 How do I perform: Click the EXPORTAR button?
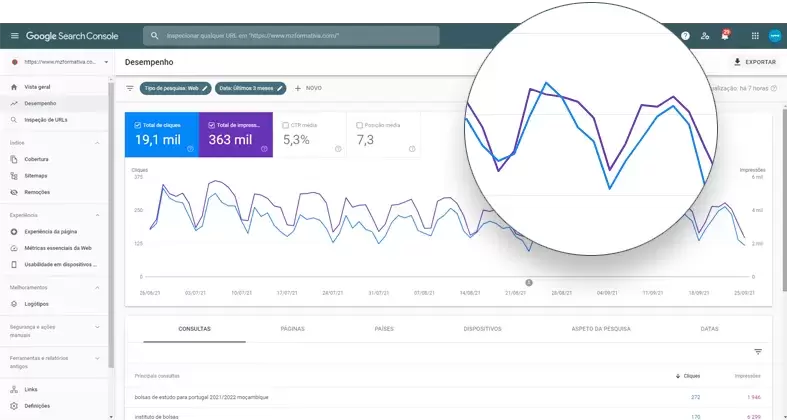754,62
